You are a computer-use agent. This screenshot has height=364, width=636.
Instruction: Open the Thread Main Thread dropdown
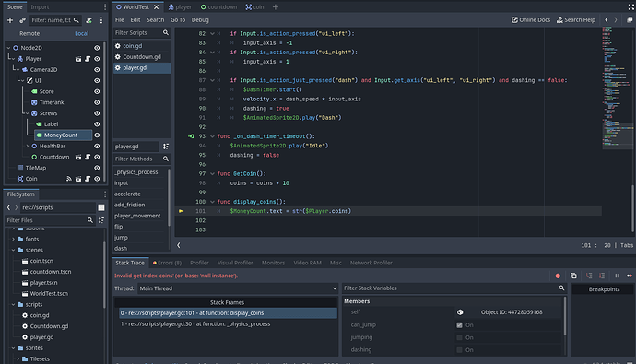(x=238, y=288)
